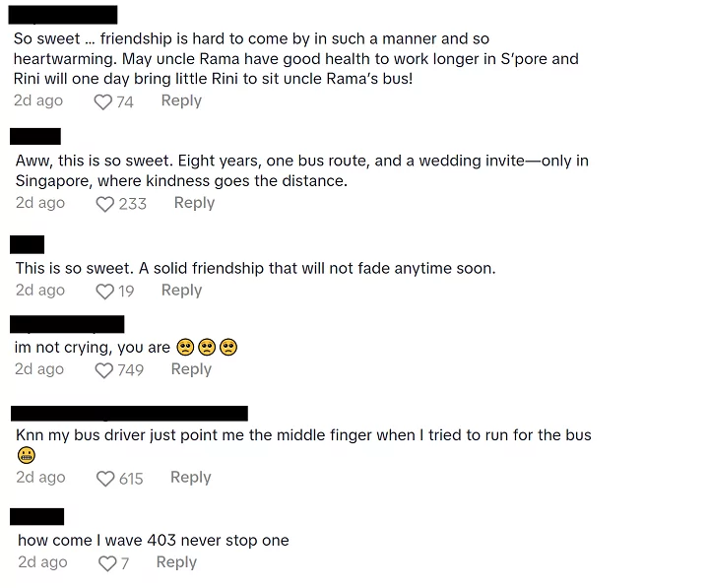The width and height of the screenshot is (709, 588).
Task: Open redacted profile above 'im not crying' comment
Action: 67,324
